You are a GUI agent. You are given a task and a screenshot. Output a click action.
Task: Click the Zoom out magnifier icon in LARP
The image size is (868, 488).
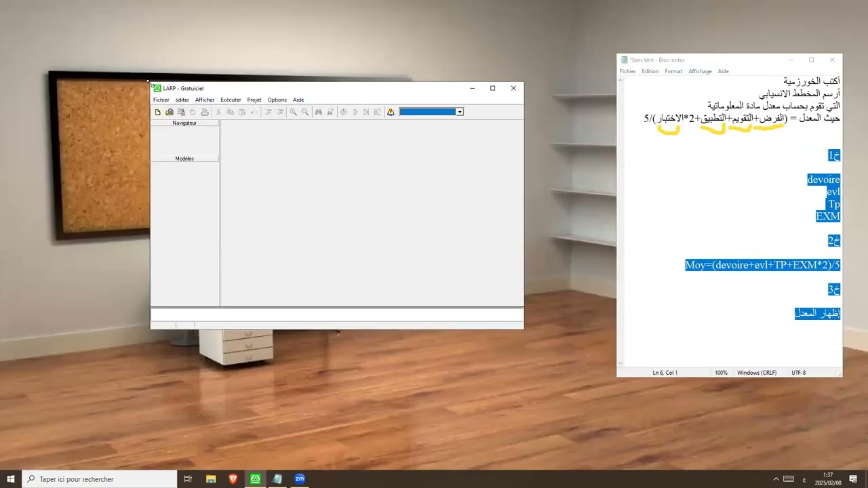pos(304,112)
